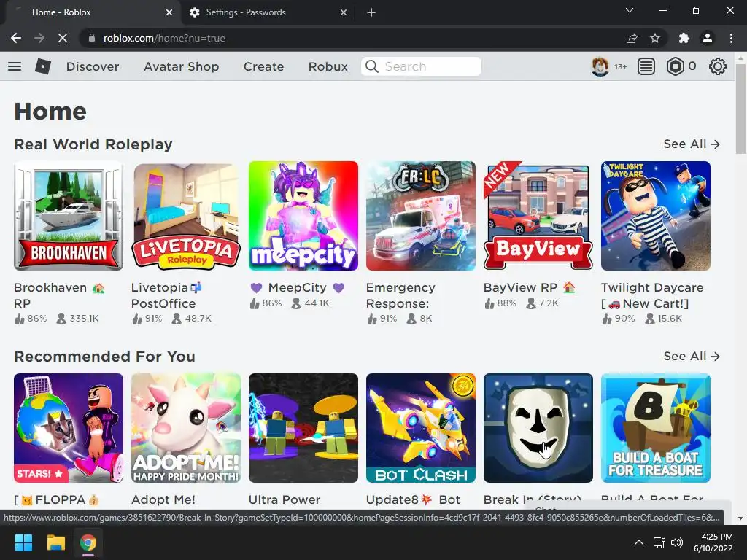Click the scrollbar down arrow
Screen dimensions: 747x560
pyautogui.click(x=740, y=518)
